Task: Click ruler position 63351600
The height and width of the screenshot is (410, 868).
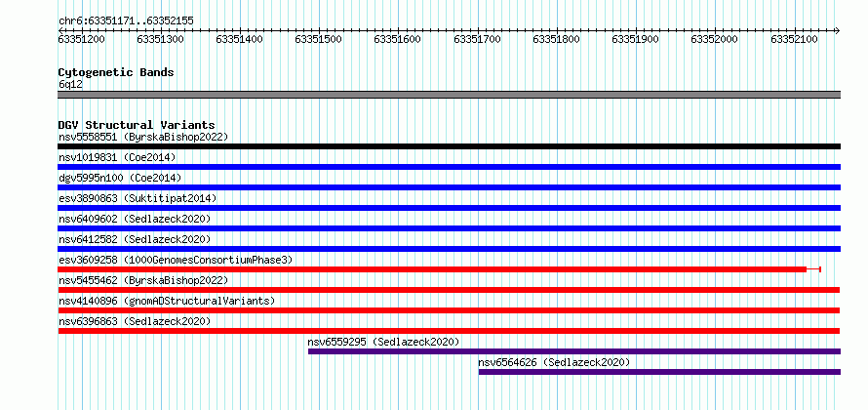Action: tap(399, 39)
